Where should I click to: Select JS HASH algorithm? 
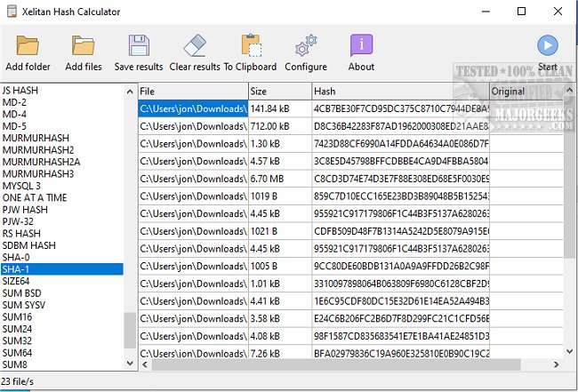(x=20, y=91)
